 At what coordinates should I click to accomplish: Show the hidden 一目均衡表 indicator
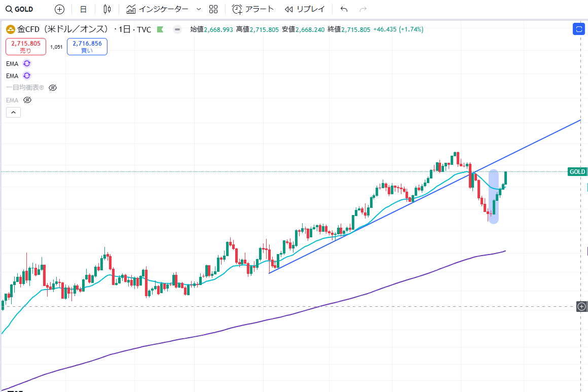tap(53, 88)
